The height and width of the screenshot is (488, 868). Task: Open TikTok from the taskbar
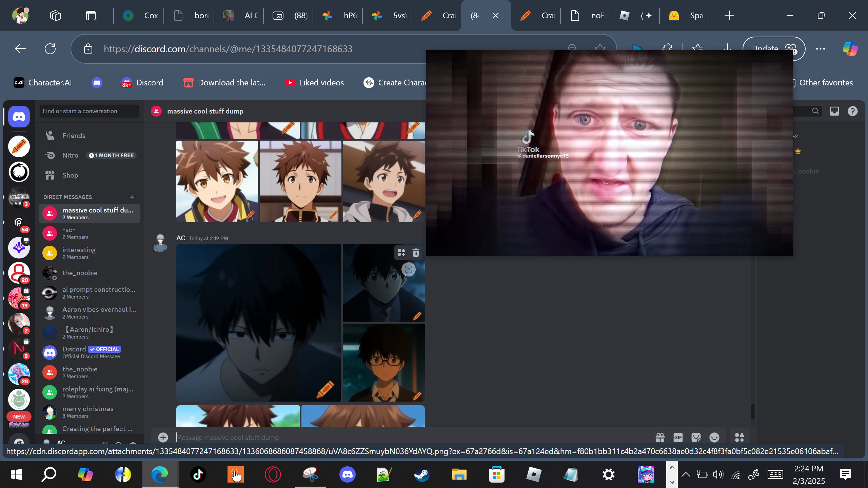pyautogui.click(x=198, y=474)
